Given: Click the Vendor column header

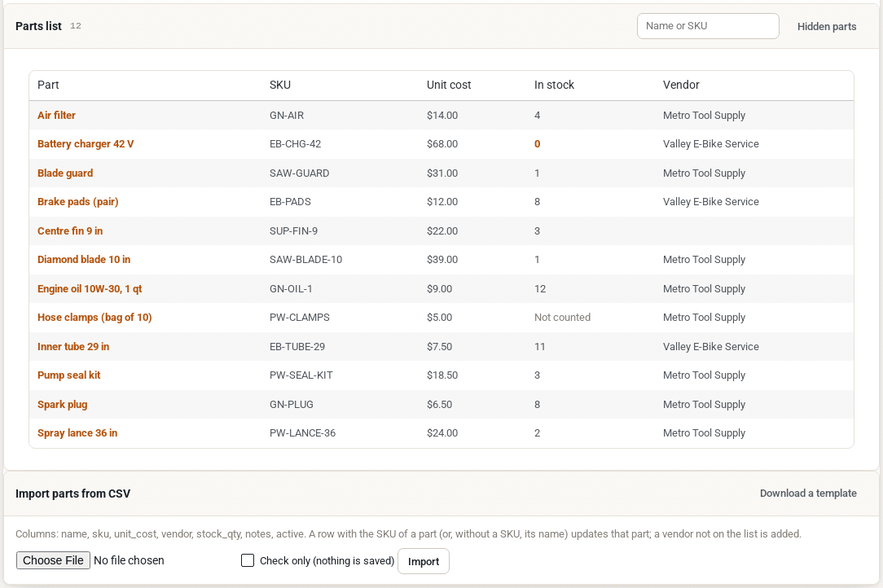Looking at the screenshot, I should [681, 85].
